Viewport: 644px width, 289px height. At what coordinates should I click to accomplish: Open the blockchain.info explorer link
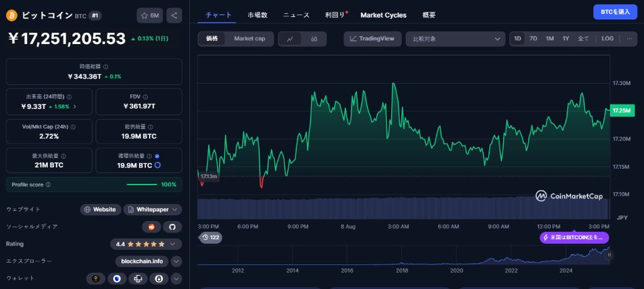[x=142, y=261]
